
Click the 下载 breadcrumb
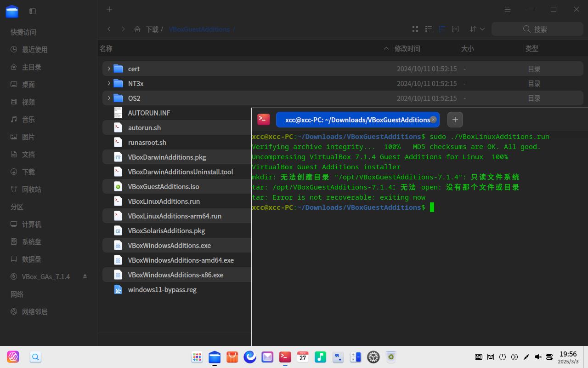tap(152, 29)
